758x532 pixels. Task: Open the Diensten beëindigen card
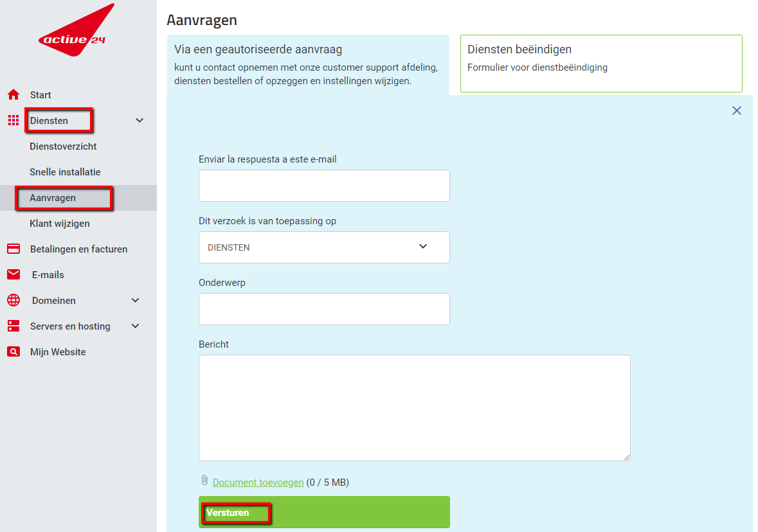(601, 64)
